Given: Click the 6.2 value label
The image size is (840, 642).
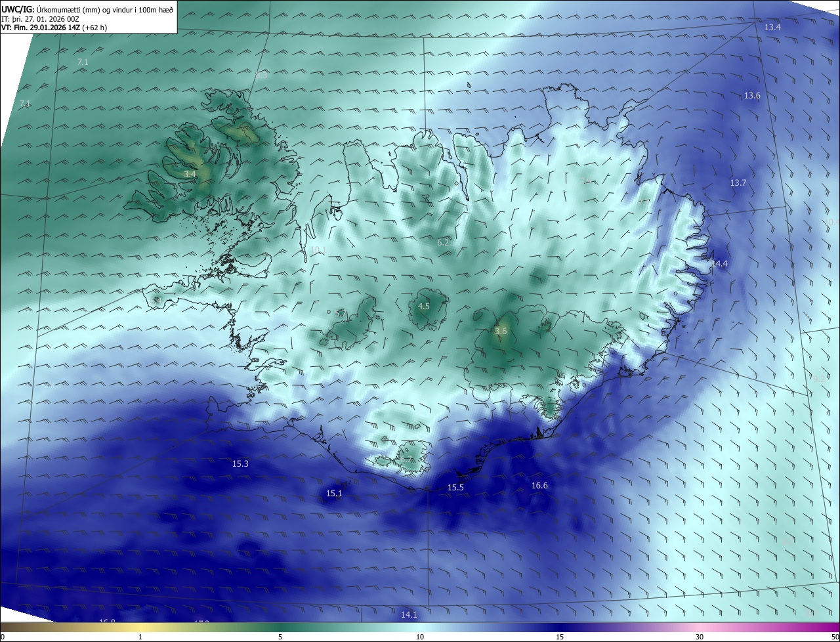Looking at the screenshot, I should pyautogui.click(x=443, y=242).
